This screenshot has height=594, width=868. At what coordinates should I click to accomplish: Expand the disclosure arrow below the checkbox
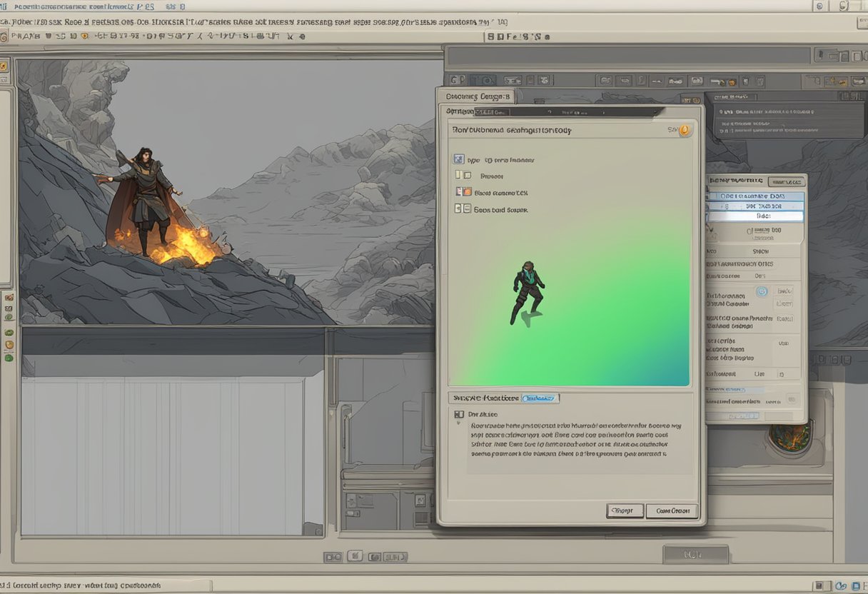[458, 423]
